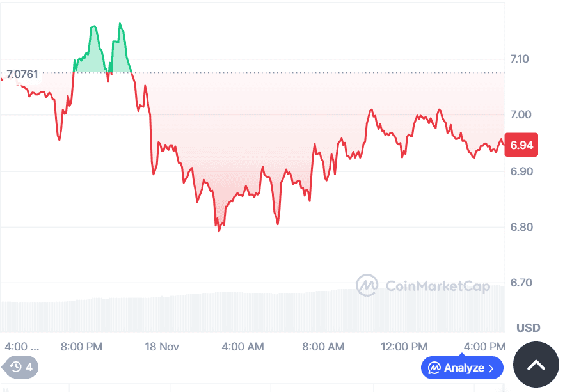The image size is (565, 392).
Task: Select the 18 Nov date marker
Action: pyautogui.click(x=163, y=347)
